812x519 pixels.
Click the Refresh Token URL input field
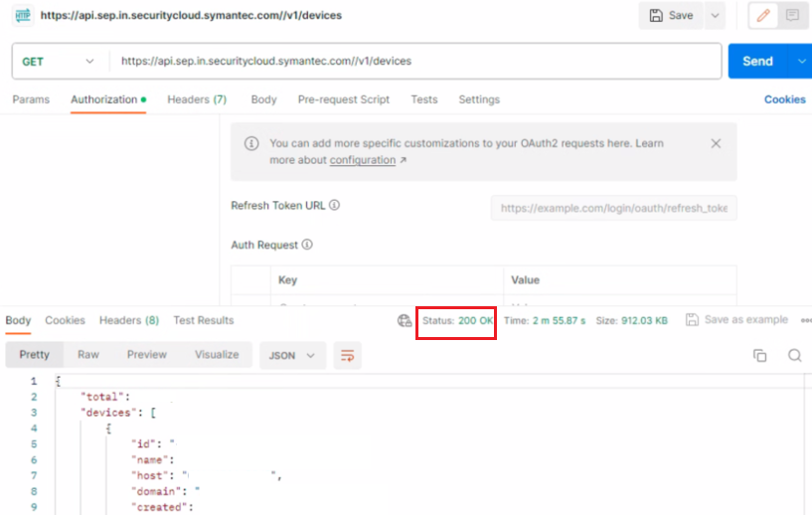613,208
